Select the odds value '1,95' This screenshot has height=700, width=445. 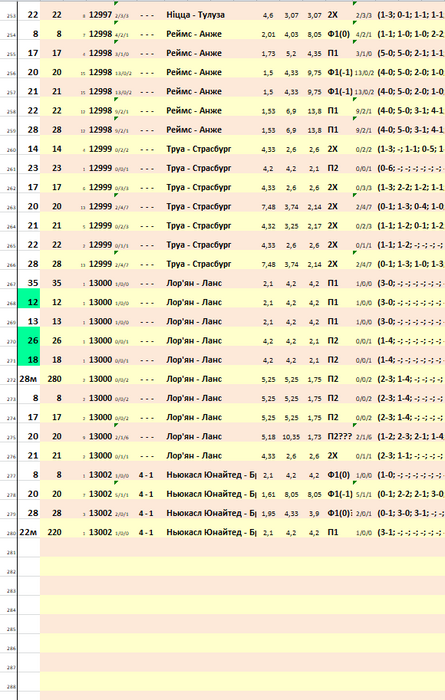click(x=268, y=514)
